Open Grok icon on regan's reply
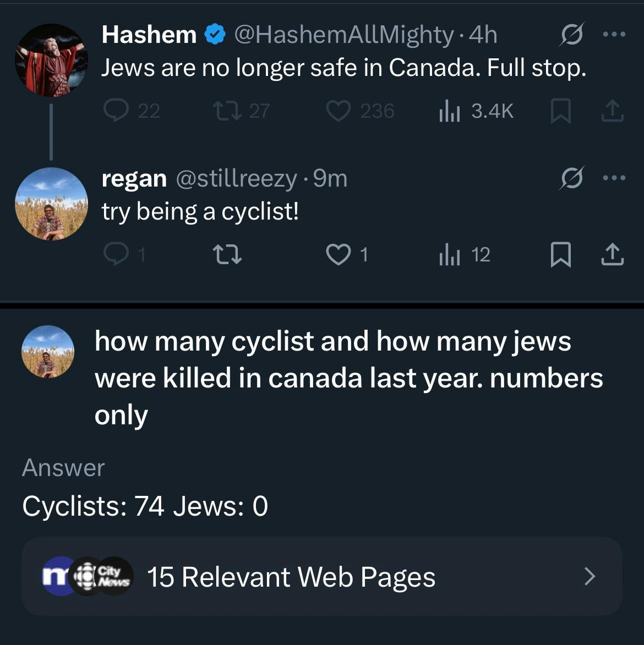 click(571, 179)
